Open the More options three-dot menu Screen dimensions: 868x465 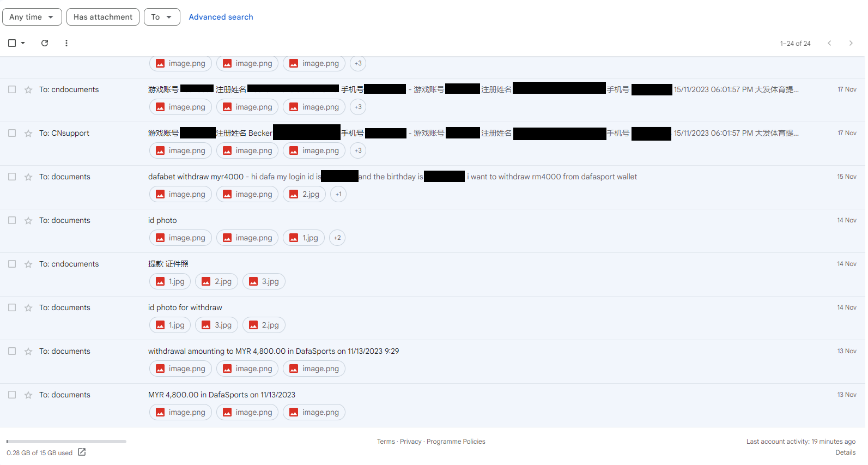click(66, 43)
